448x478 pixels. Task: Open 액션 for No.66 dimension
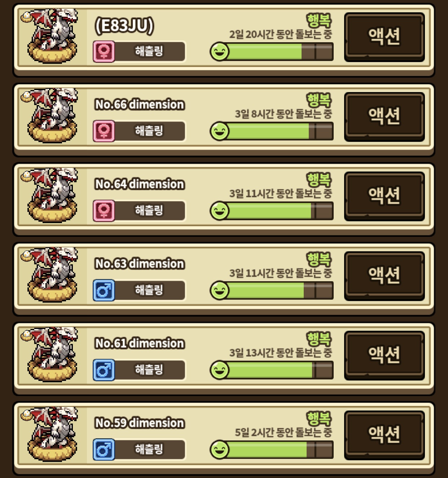click(384, 116)
